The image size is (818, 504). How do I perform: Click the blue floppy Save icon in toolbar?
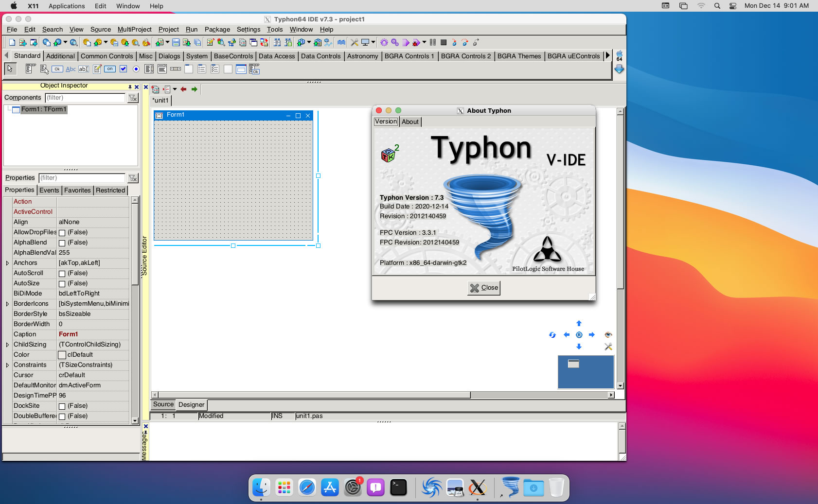[x=176, y=42]
